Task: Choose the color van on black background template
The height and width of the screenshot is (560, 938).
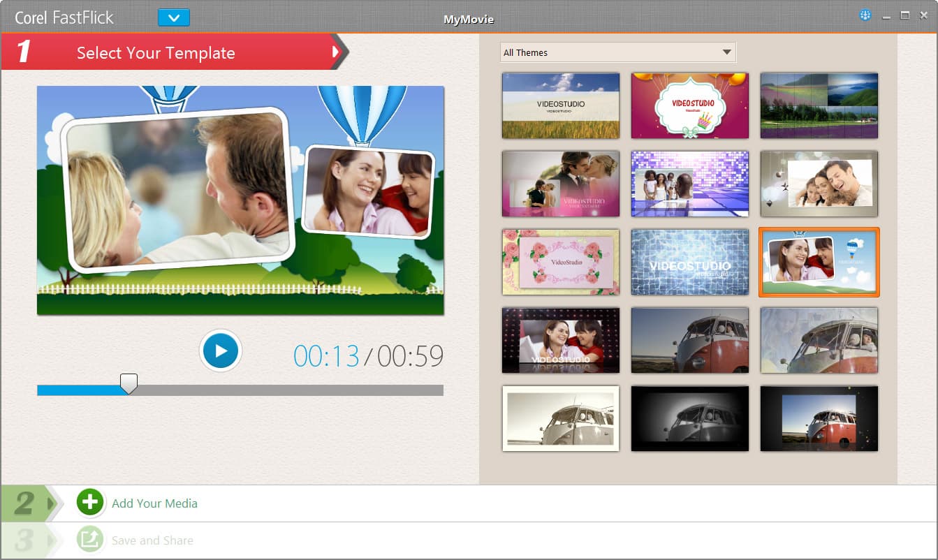Action: click(819, 418)
